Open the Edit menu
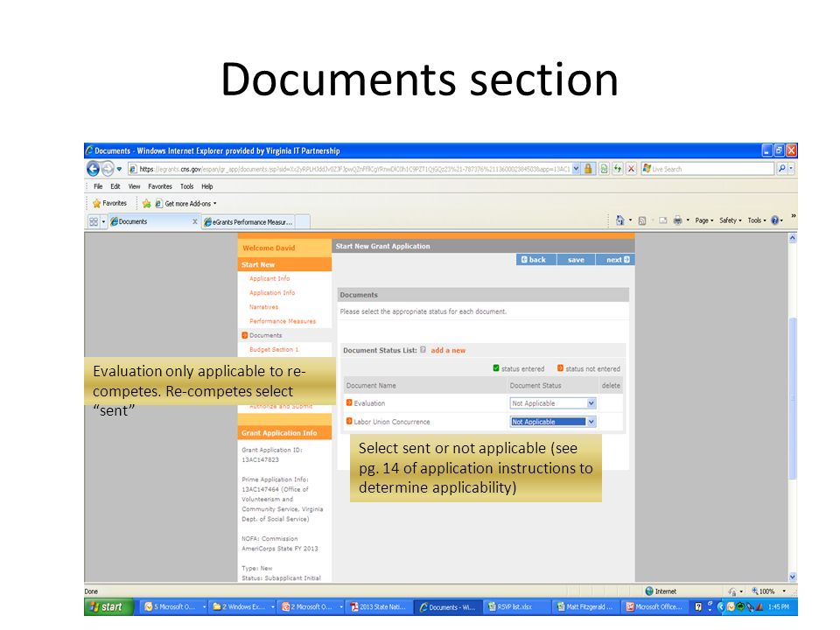The image size is (840, 630). [x=115, y=186]
